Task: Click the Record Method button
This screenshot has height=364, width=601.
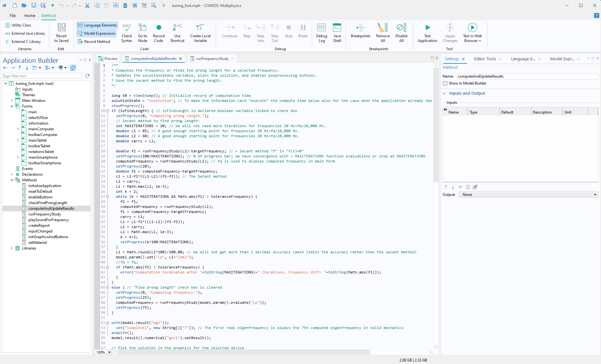Action: click(x=94, y=42)
